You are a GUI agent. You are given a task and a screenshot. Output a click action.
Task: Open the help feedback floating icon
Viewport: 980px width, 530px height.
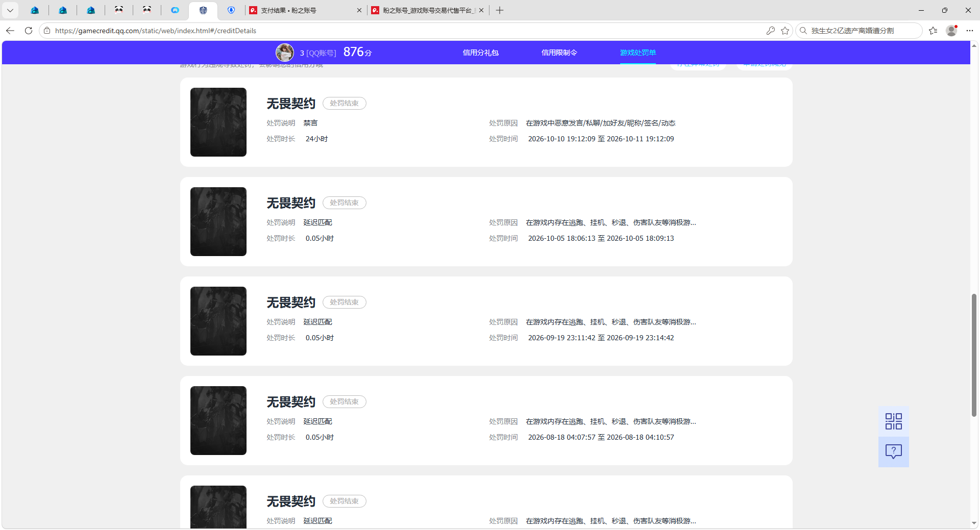(x=894, y=451)
